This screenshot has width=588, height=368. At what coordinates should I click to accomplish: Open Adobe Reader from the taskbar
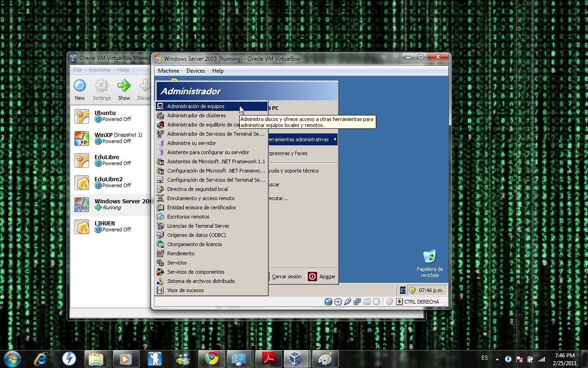pyautogui.click(x=268, y=358)
